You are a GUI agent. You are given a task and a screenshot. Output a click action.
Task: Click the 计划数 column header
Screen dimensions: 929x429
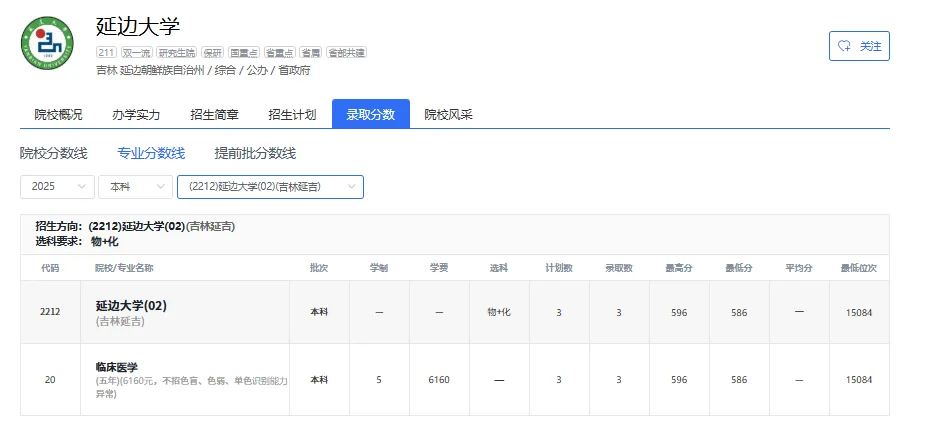pyautogui.click(x=559, y=268)
